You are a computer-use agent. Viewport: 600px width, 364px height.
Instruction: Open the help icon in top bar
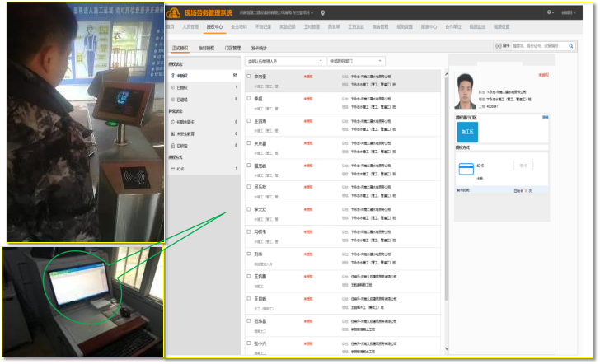550,13
